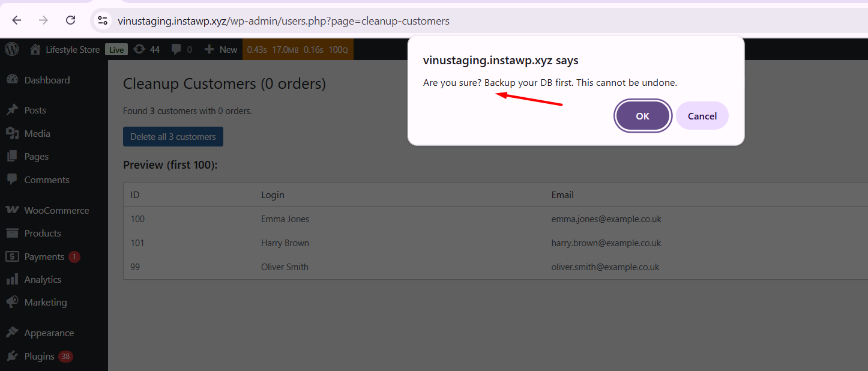Click the WooCommerce sidebar icon
Viewport: 868px width, 371px height.
(12, 210)
